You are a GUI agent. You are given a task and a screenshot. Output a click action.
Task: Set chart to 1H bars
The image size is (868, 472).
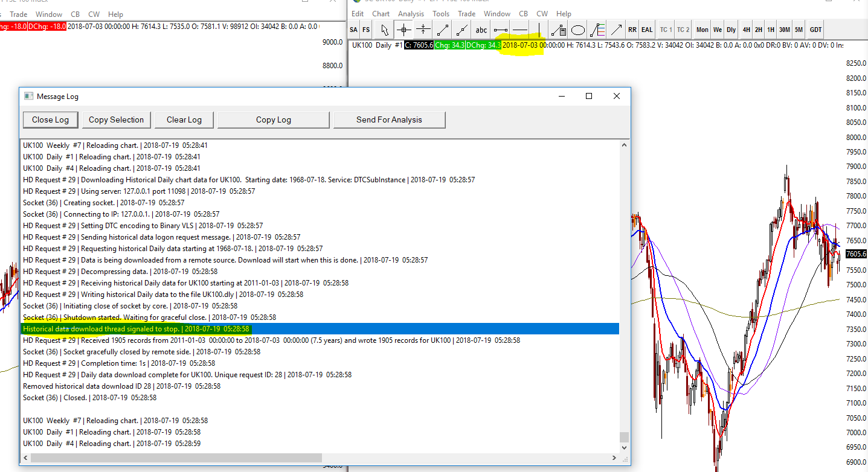point(771,30)
